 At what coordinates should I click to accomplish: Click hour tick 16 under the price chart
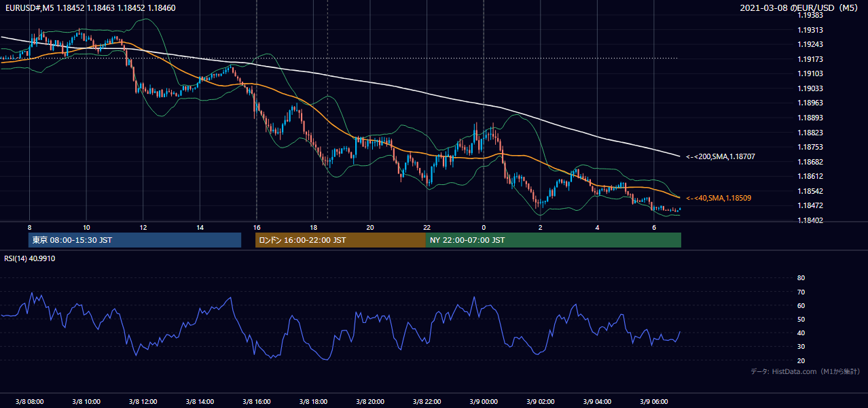pyautogui.click(x=256, y=227)
